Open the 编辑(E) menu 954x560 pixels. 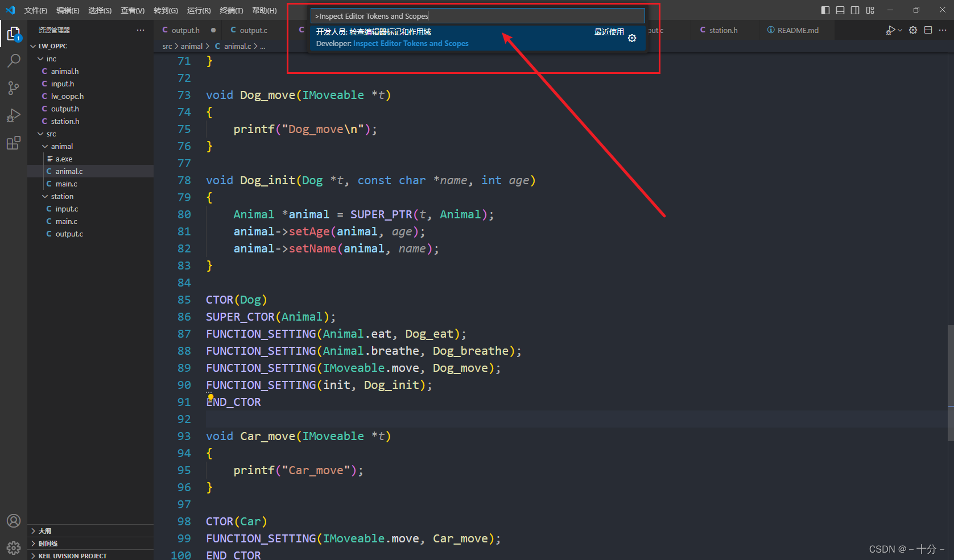coord(68,10)
